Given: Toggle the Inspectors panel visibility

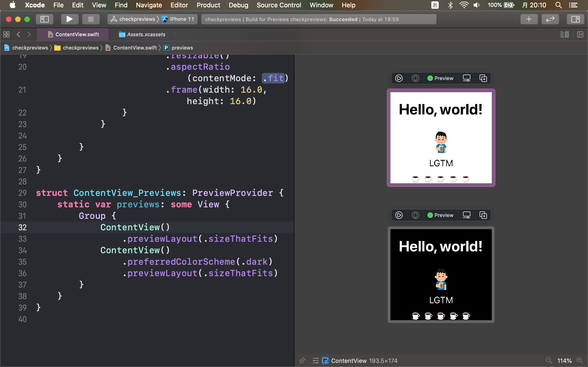Looking at the screenshot, I should [575, 19].
